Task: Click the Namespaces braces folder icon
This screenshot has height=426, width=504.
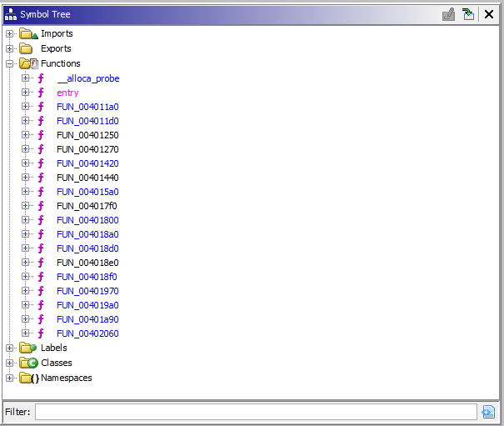Action: tap(29, 378)
